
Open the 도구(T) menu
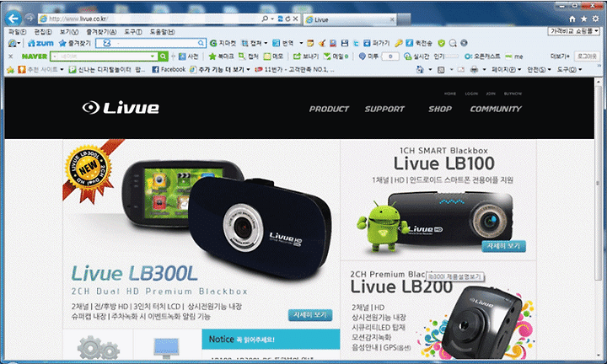(x=133, y=32)
